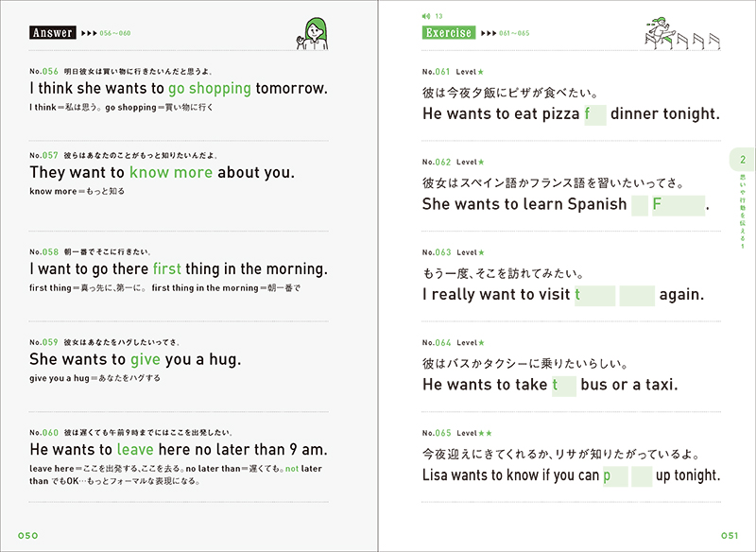Screen dimensions: 756x552
Task: Click the green-haired woman illustration
Action: 313,34
